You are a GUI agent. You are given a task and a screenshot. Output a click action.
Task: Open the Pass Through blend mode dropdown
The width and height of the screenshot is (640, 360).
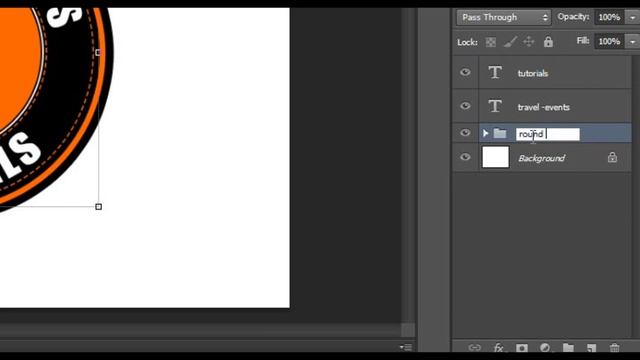click(x=504, y=17)
